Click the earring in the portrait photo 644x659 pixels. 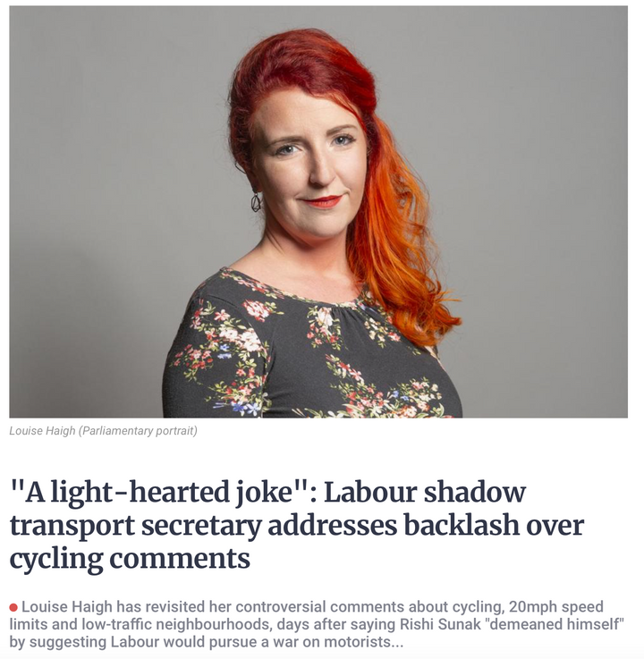click(x=256, y=202)
